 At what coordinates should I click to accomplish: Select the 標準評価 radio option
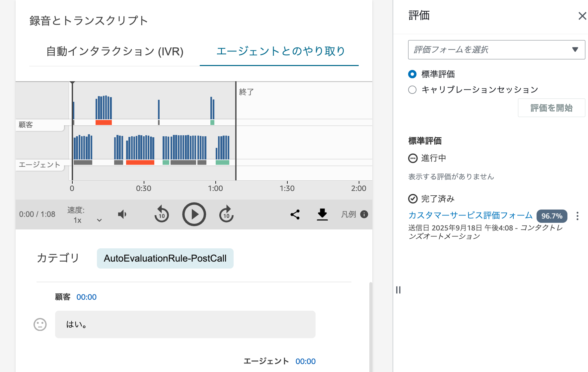coord(412,74)
